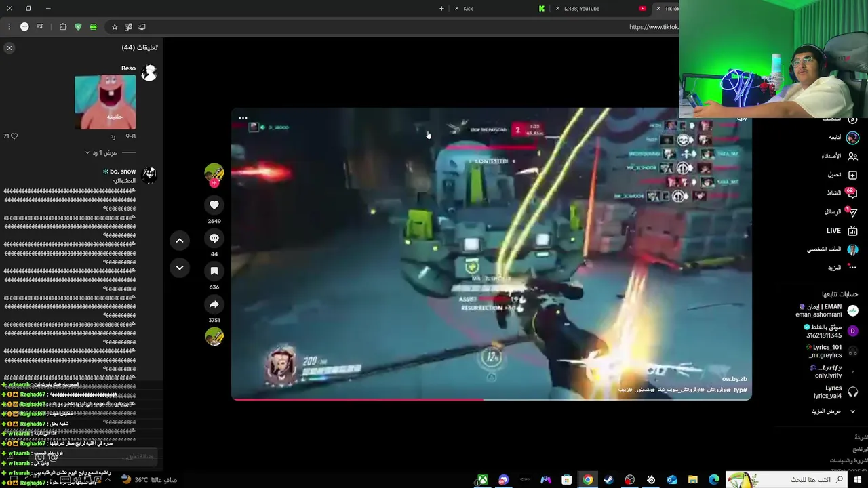Open followed account 31621511345
The width and height of the screenshot is (868, 488).
831,331
